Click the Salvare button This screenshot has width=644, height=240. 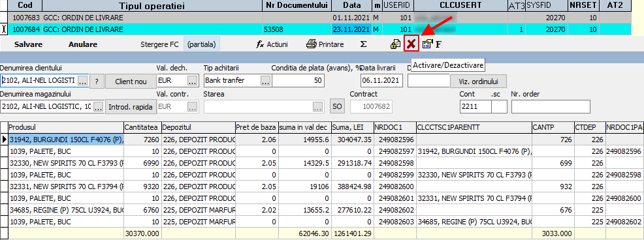pos(28,44)
